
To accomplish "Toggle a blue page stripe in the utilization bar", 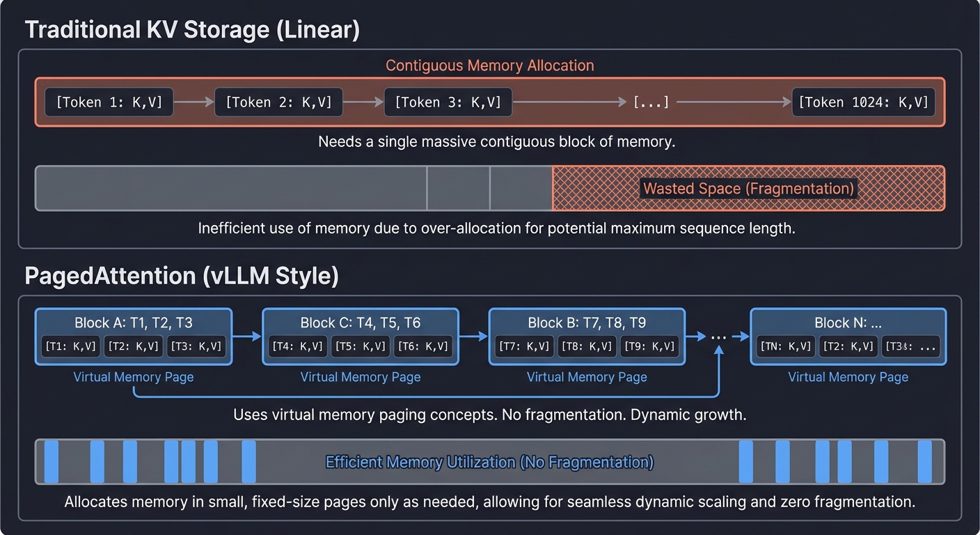I will tap(51, 461).
